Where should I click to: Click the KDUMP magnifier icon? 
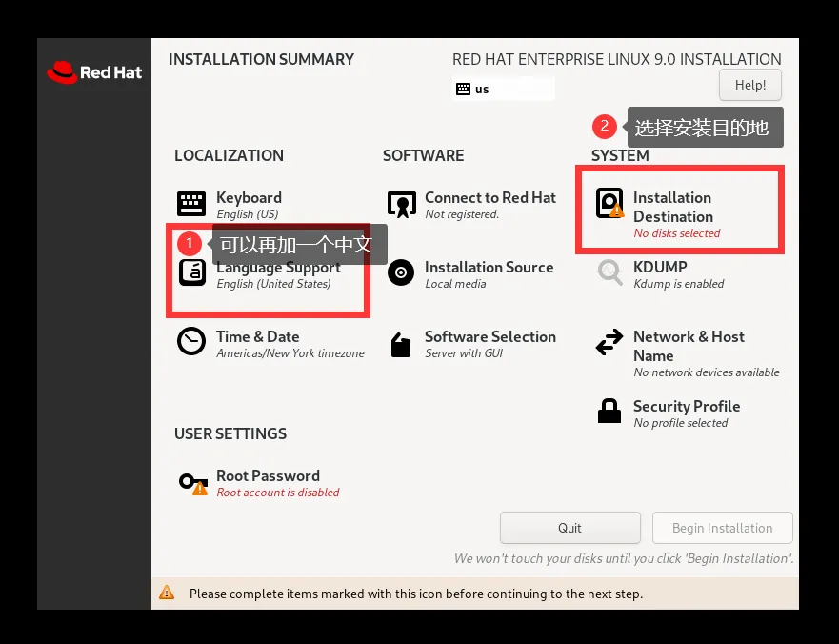coord(610,272)
